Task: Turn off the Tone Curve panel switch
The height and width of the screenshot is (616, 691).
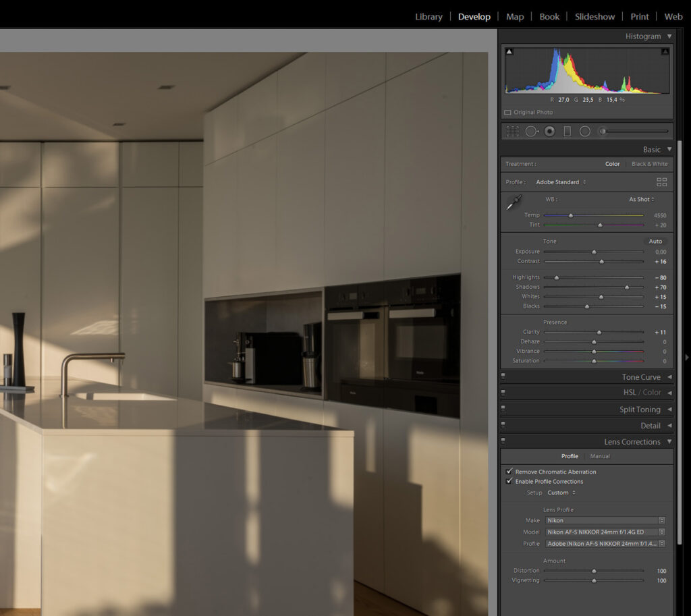Action: click(503, 377)
